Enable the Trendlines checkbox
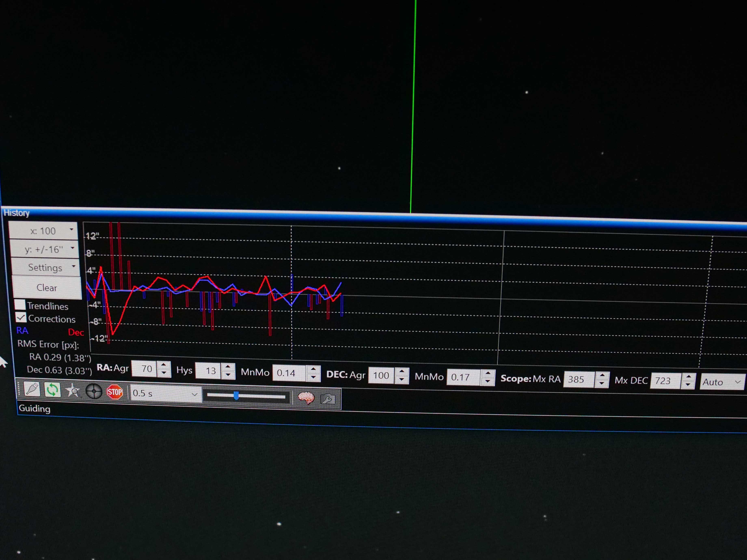The width and height of the screenshot is (747, 560). (x=20, y=305)
